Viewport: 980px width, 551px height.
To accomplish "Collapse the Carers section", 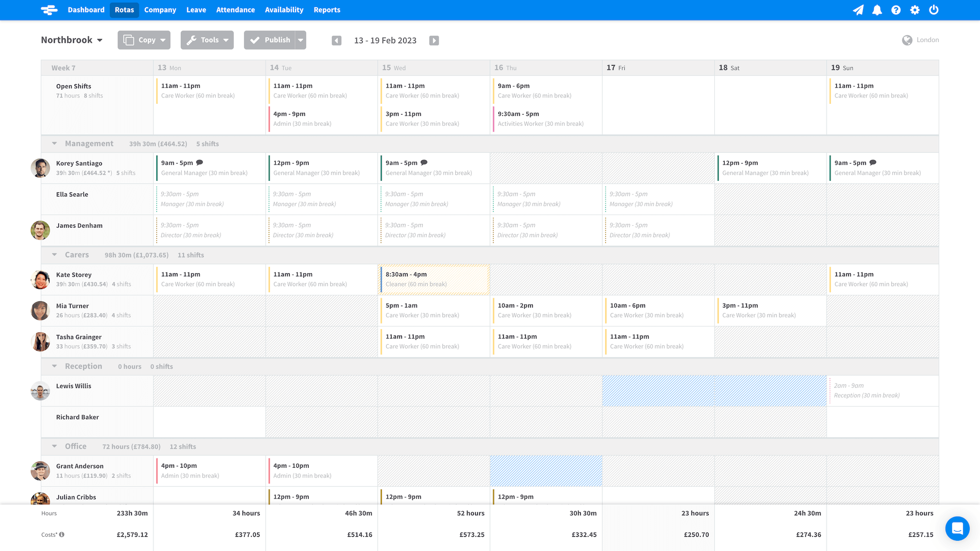I will [54, 255].
